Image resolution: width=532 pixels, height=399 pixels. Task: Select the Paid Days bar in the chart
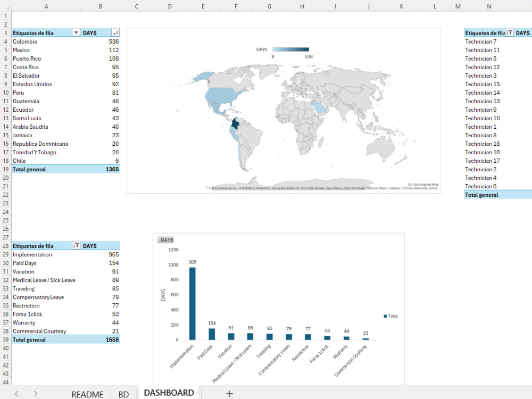tap(212, 334)
